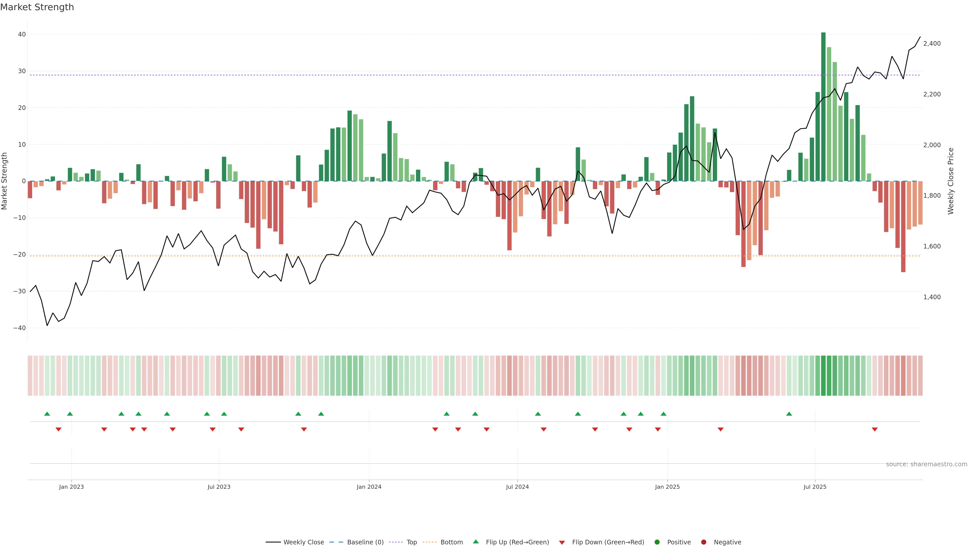The width and height of the screenshot is (980, 551).
Task: Click the 2,400 right axis tick label
Action: (932, 44)
